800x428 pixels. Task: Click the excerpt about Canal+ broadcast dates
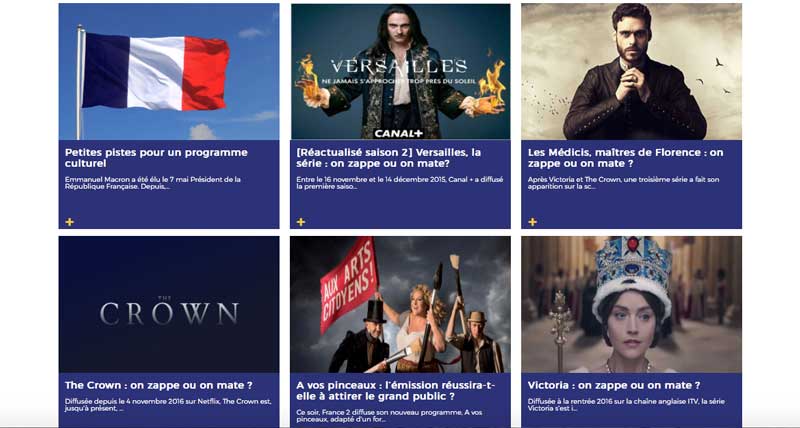pos(399,183)
